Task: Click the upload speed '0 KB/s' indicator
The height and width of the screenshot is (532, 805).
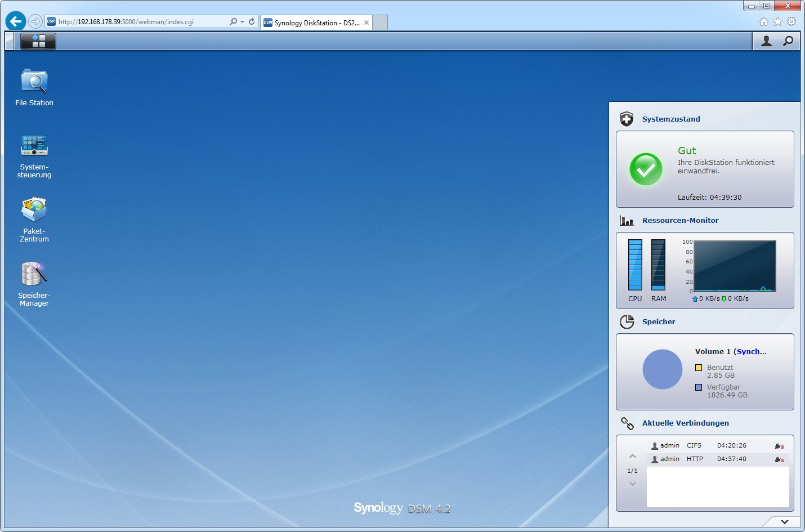Action: tap(706, 298)
